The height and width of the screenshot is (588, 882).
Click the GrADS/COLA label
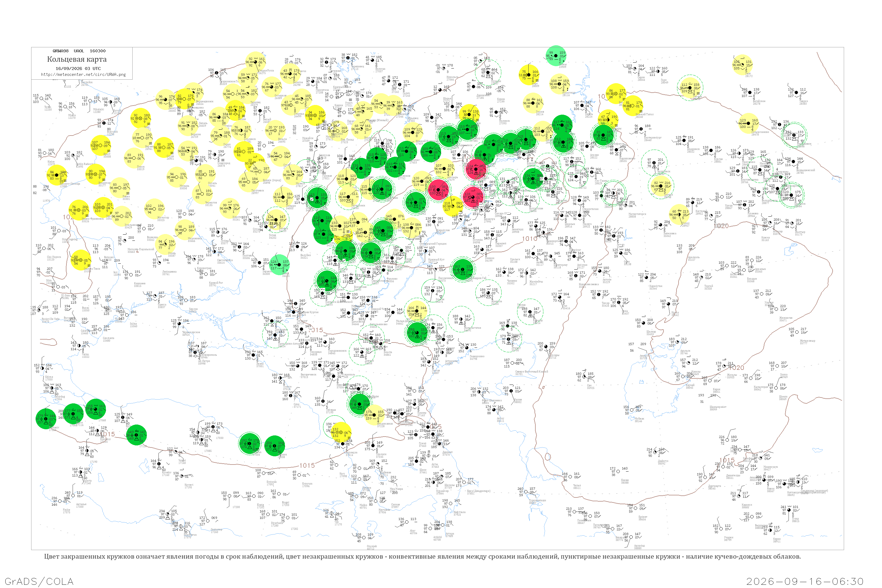pos(39,581)
